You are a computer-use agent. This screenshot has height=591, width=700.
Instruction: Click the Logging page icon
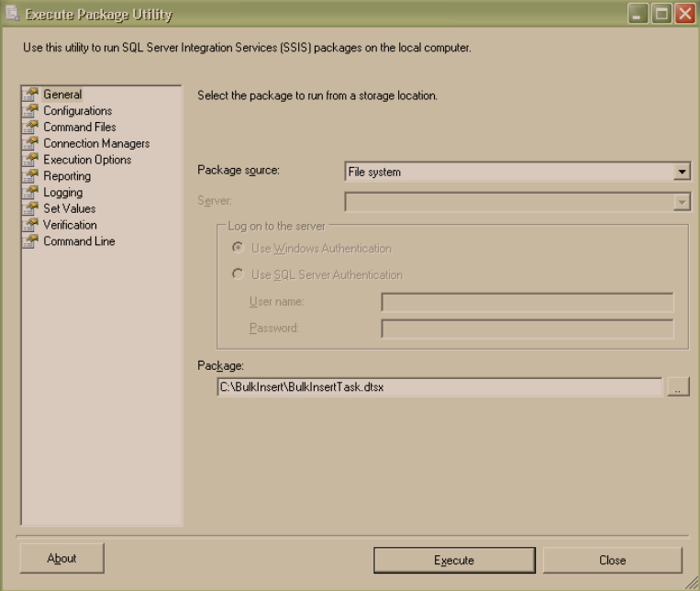30,192
